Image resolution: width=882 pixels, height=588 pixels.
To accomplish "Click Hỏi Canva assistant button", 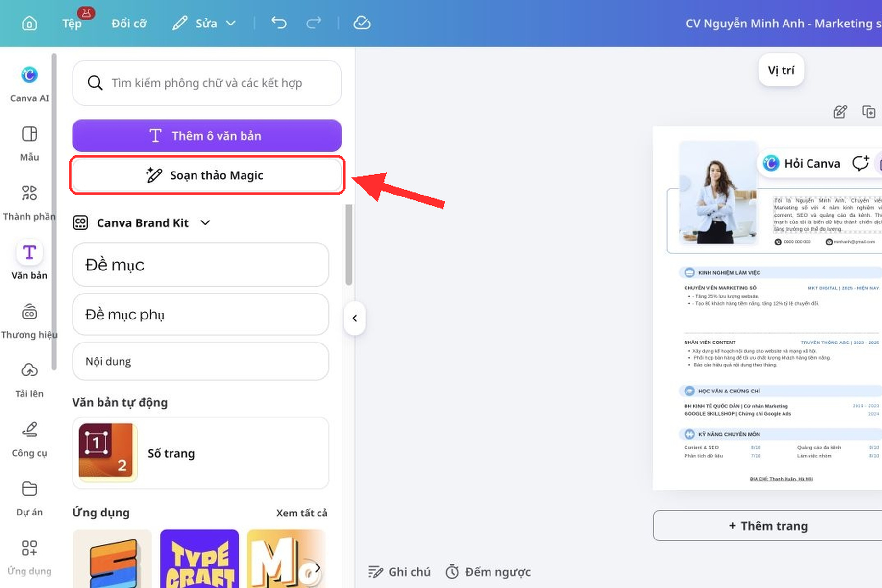I will (802, 163).
